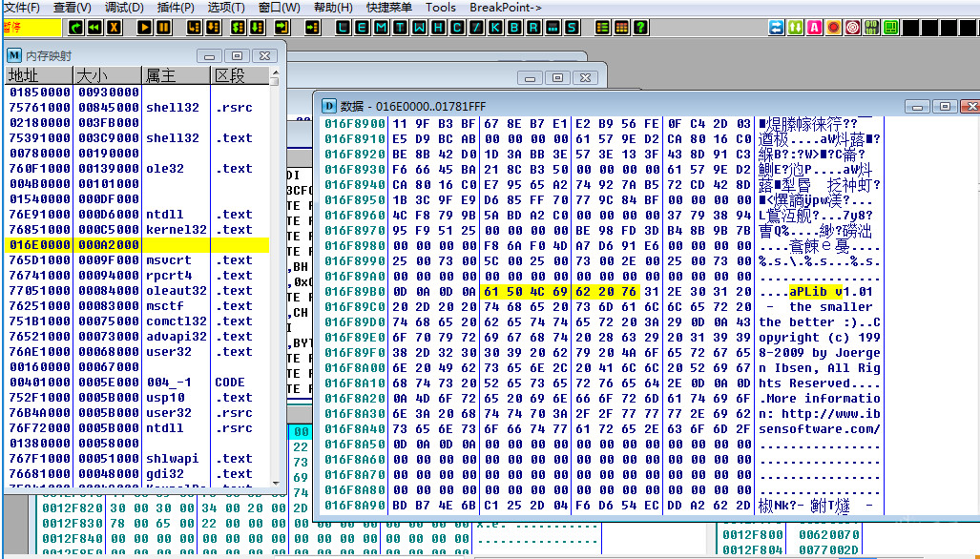Open Breakpoints window with B icon
Screen dimensions: 980x559
[514, 28]
